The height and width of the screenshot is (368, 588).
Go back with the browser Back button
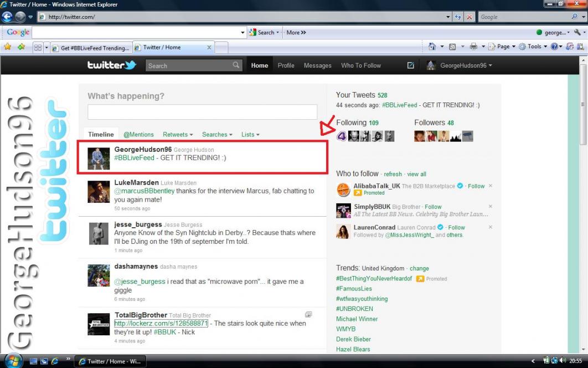coord(7,17)
